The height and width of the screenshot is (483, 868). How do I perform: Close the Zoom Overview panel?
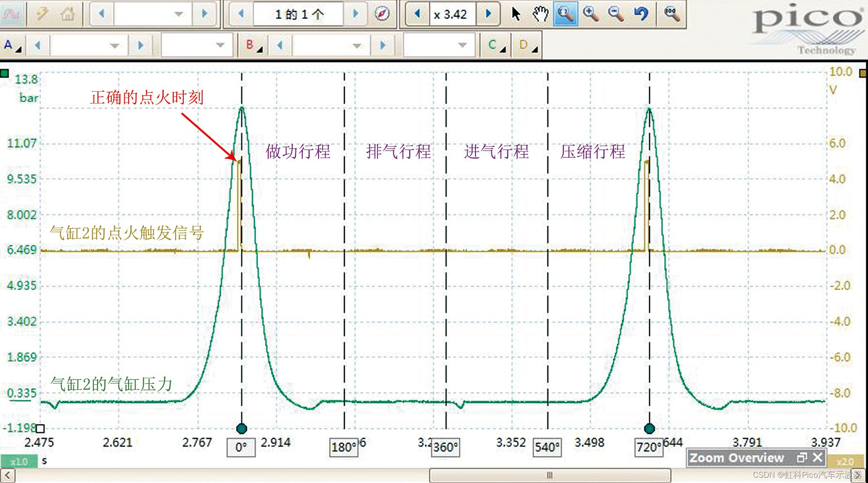click(x=817, y=458)
